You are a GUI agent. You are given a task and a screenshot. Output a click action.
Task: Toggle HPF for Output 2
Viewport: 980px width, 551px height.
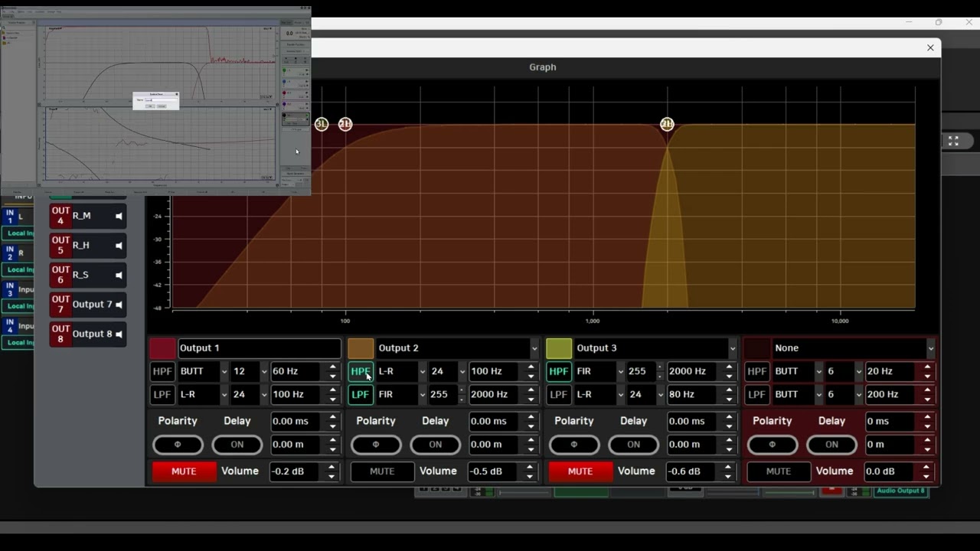click(x=361, y=371)
